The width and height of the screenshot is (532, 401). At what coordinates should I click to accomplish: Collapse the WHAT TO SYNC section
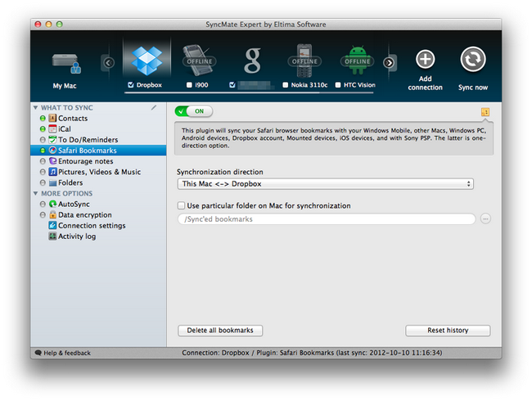click(35, 107)
